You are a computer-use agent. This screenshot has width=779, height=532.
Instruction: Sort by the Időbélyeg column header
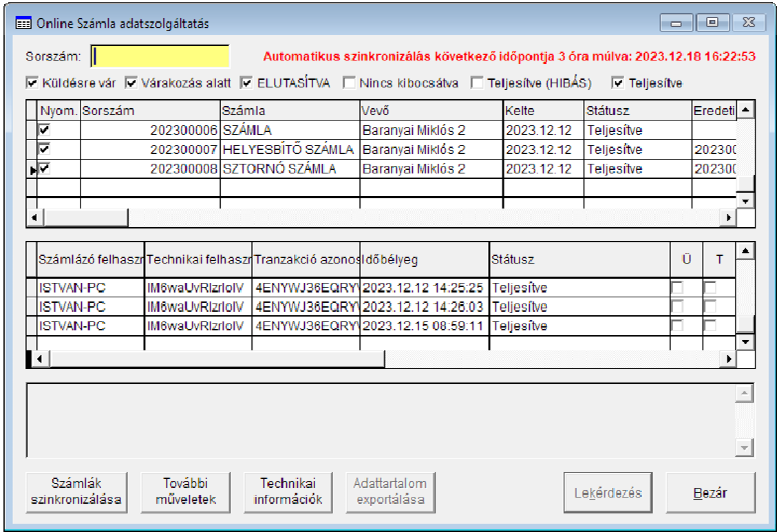(x=424, y=259)
